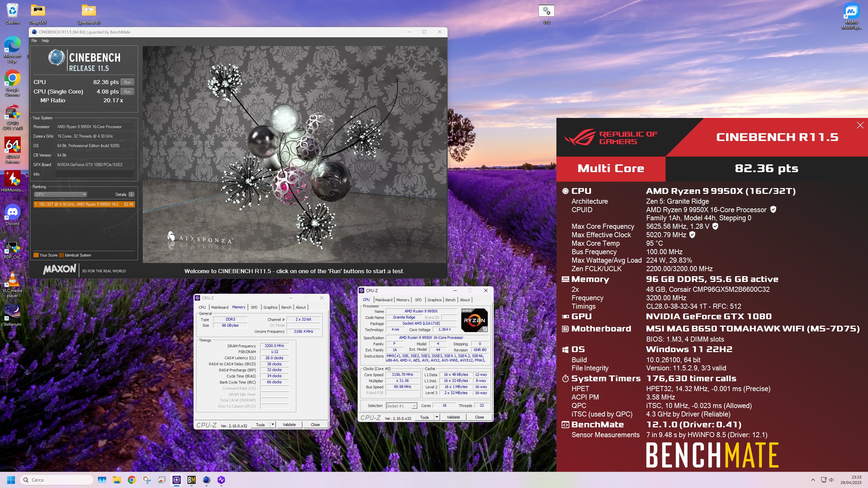Launch VLC media player shortcut
This screenshot has width=868, height=488.
(x=13, y=284)
